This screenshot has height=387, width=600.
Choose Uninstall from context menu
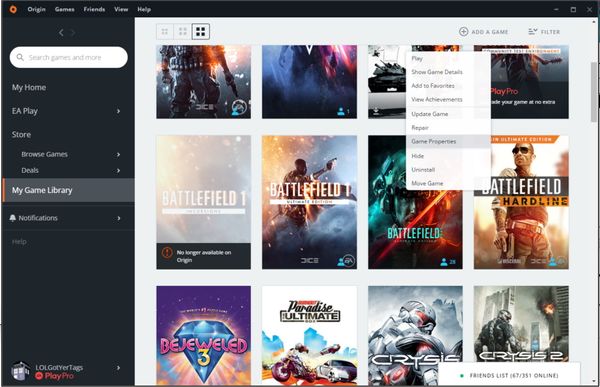[448, 170]
